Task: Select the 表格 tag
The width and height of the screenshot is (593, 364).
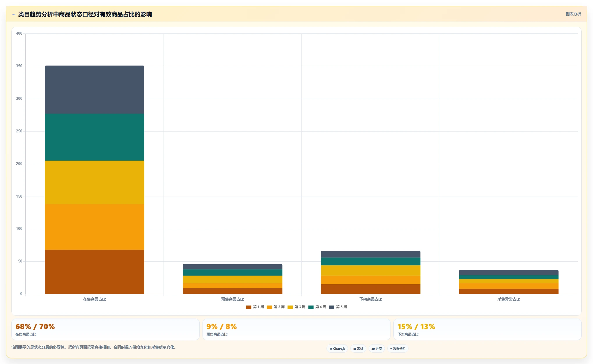Action: click(358, 349)
